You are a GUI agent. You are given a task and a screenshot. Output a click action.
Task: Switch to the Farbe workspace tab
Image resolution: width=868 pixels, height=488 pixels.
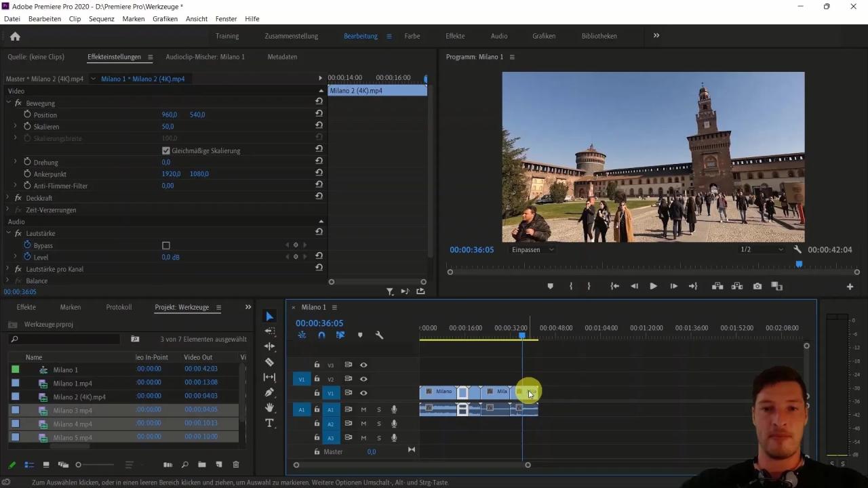tap(412, 36)
